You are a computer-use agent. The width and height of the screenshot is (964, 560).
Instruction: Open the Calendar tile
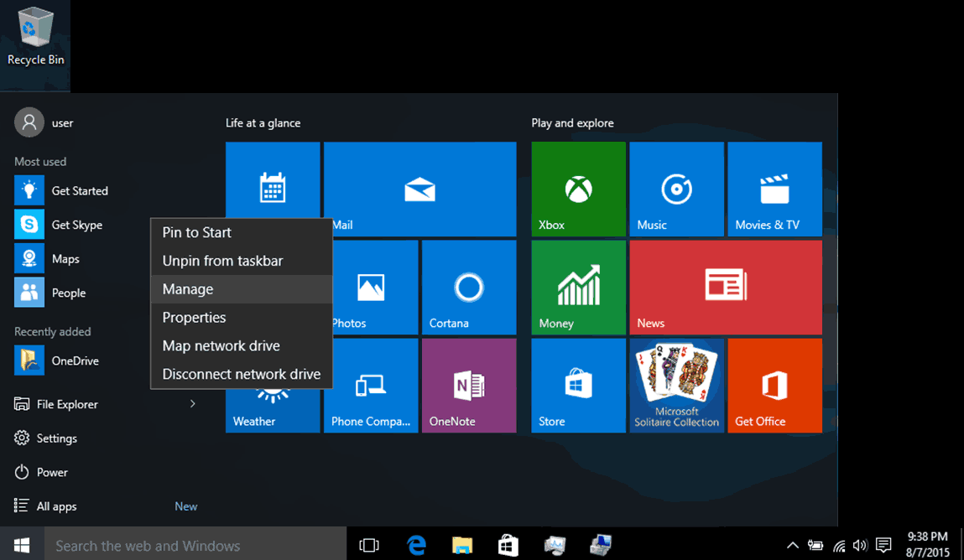pos(273,180)
